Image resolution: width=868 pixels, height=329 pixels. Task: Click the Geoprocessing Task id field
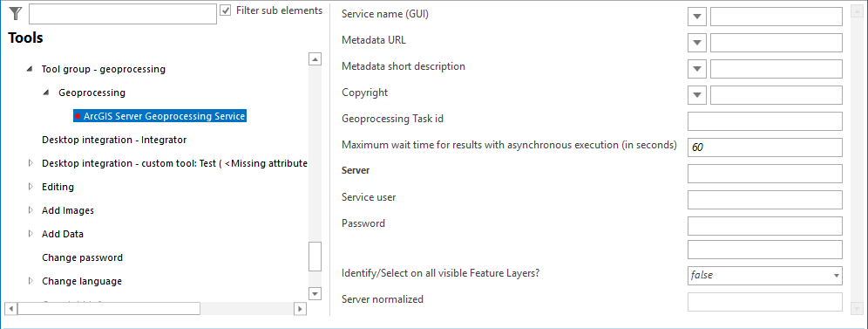pyautogui.click(x=765, y=121)
